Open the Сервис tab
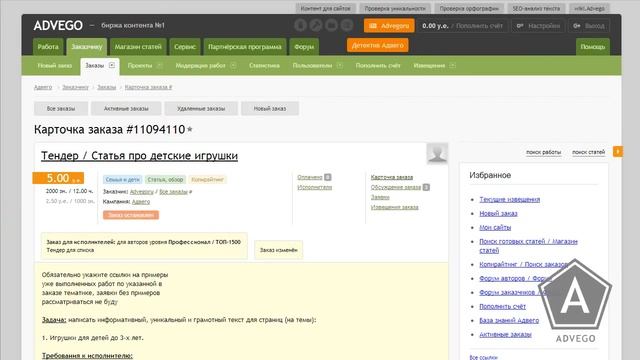The image size is (640, 360). (185, 47)
